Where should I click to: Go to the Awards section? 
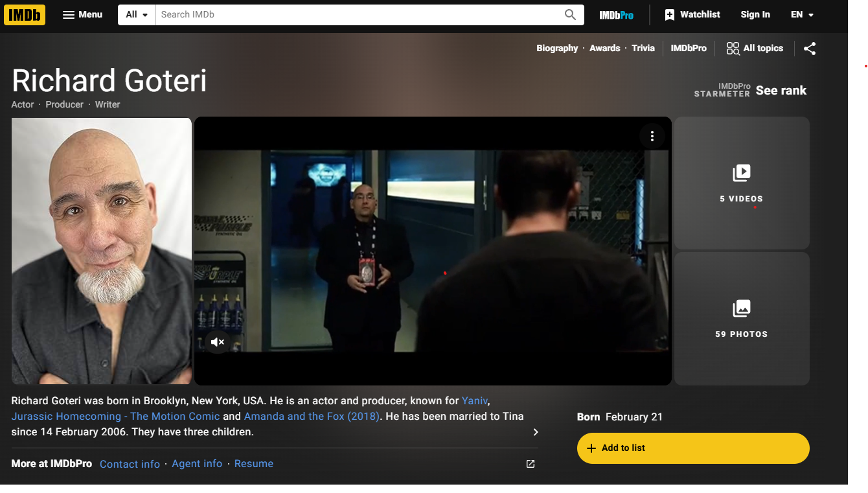click(x=605, y=48)
